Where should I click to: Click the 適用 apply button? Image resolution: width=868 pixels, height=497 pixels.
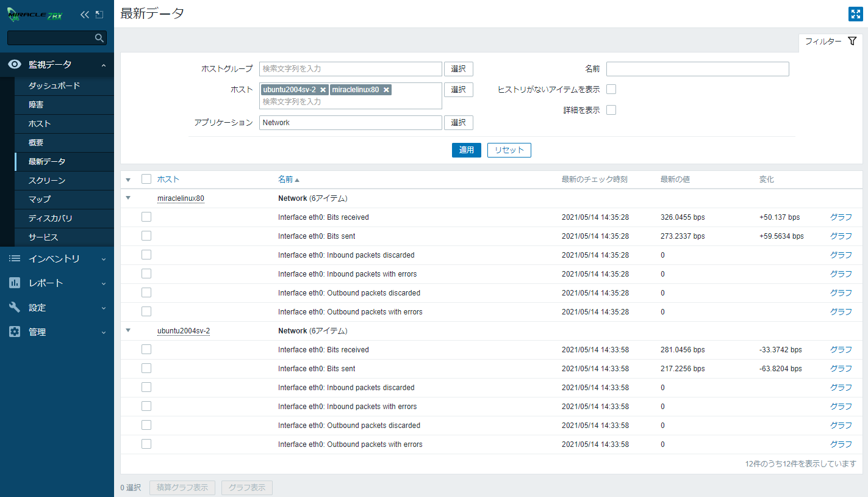click(x=466, y=150)
